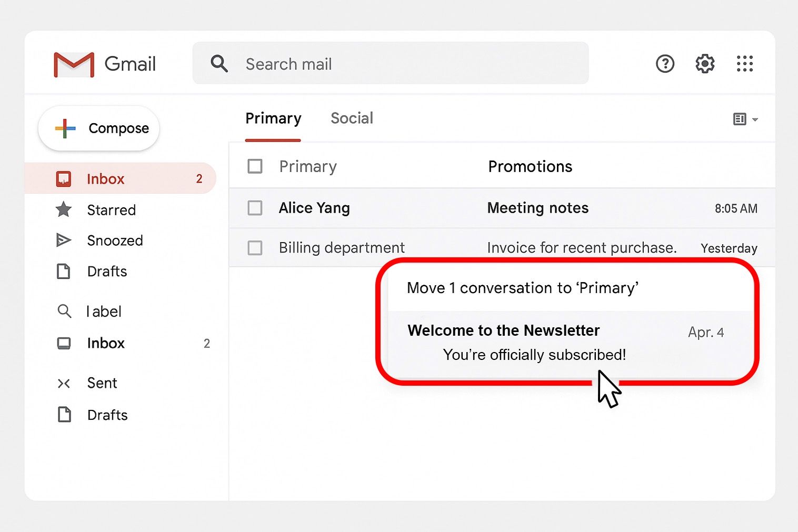The width and height of the screenshot is (798, 532).
Task: Check the Billing department email checkbox
Action: (x=255, y=247)
